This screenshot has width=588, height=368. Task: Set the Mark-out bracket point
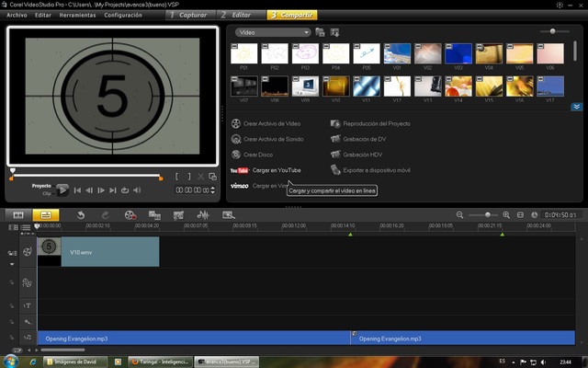tap(189, 176)
